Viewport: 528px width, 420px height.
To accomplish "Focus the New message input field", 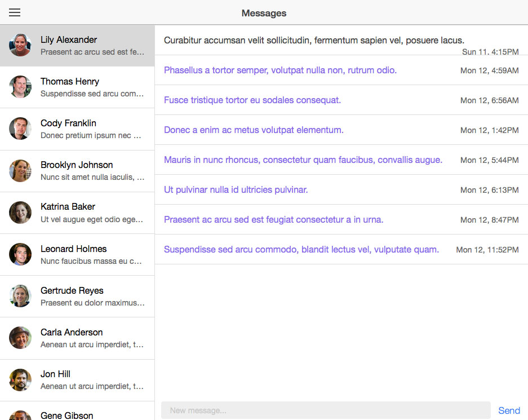I will [x=326, y=410].
